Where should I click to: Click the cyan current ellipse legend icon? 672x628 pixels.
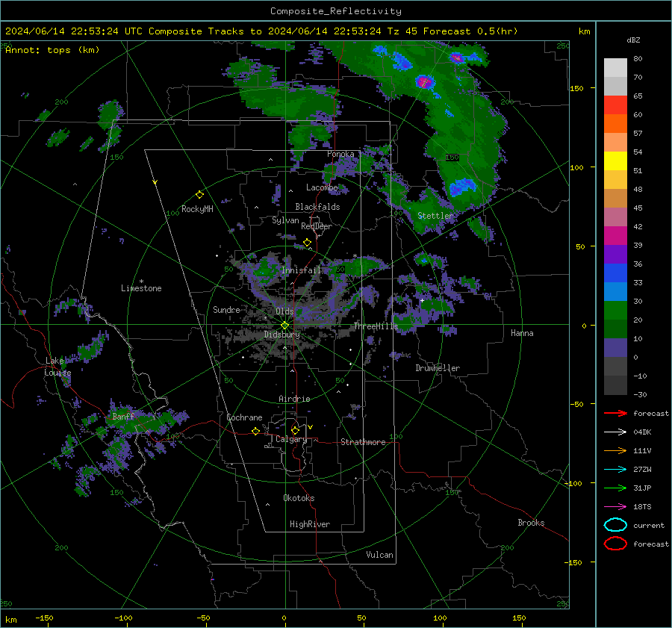[615, 525]
